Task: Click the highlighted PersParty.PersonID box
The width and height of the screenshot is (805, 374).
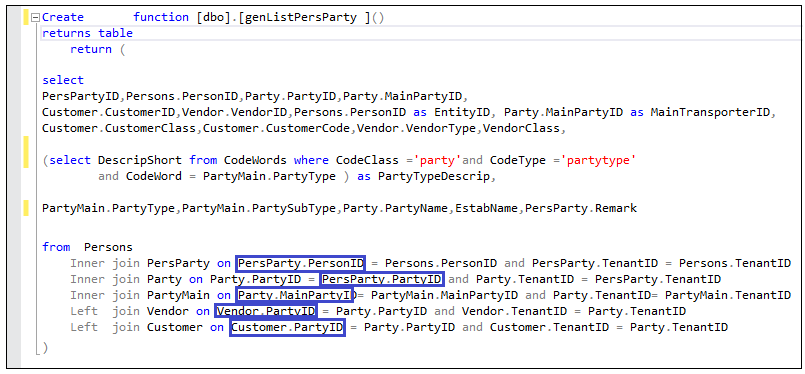Action: [300, 264]
